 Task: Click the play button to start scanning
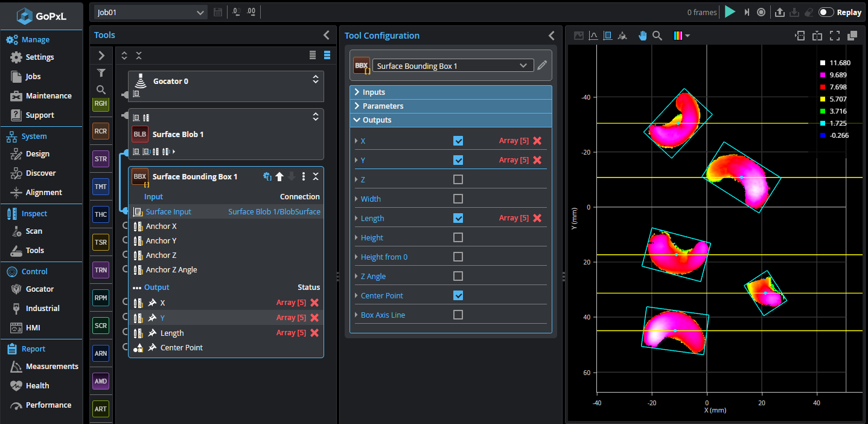coord(730,12)
